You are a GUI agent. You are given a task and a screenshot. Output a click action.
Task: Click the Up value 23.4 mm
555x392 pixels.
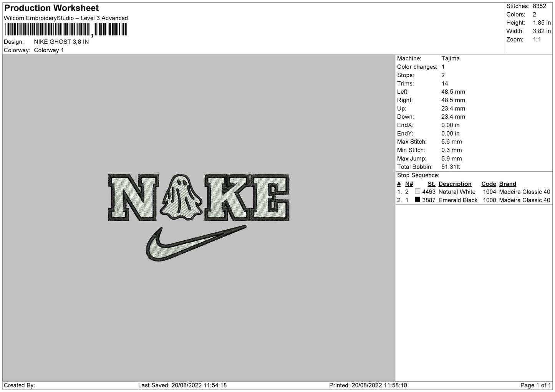453,109
